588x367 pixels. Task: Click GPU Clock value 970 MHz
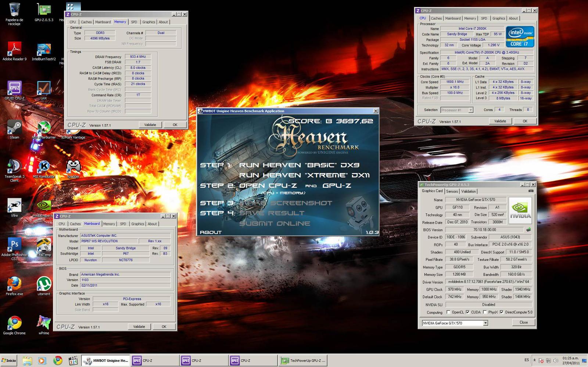pyautogui.click(x=455, y=289)
